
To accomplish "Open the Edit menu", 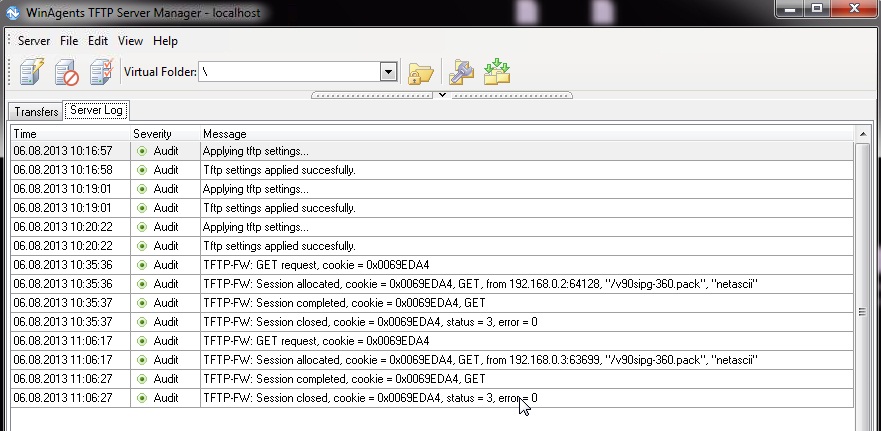I will (x=98, y=41).
